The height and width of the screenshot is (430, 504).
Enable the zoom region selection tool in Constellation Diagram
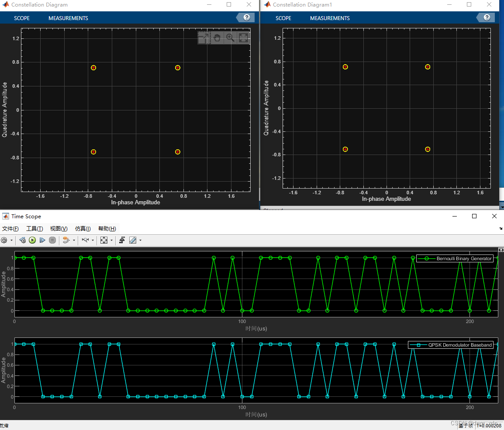(204, 38)
